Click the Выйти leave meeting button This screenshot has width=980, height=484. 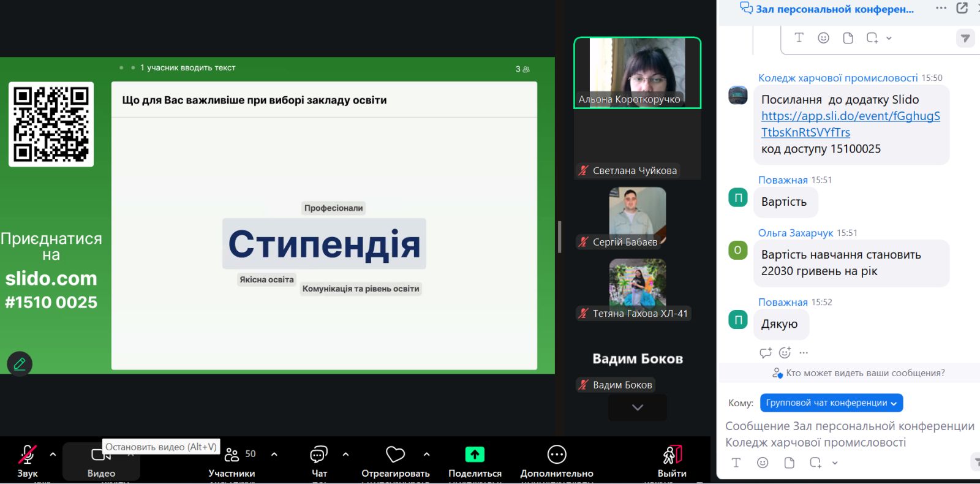tap(672, 459)
